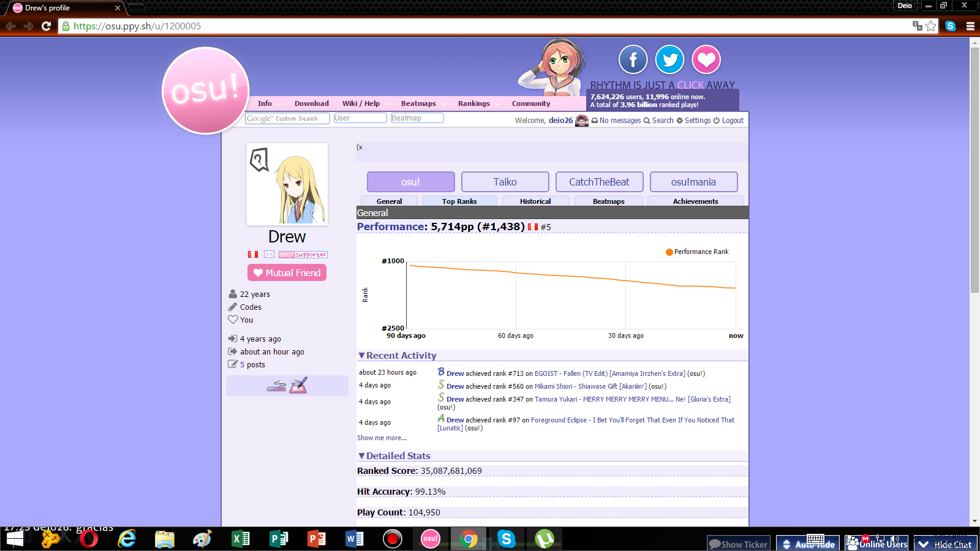
Task: Bookmark this page with the star icon
Action: pyautogui.click(x=931, y=26)
